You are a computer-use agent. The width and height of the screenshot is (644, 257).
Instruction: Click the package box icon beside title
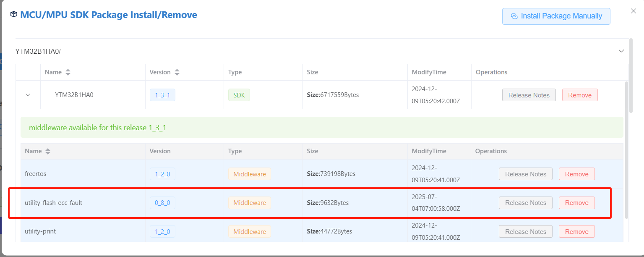coord(14,15)
